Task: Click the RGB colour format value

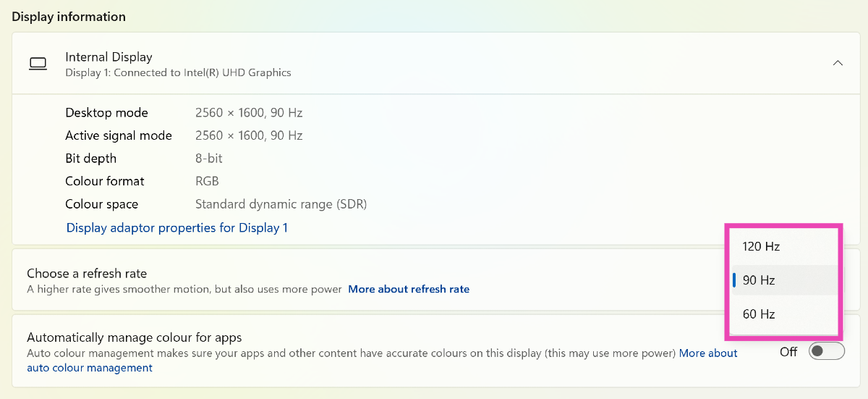Action: coord(207,181)
